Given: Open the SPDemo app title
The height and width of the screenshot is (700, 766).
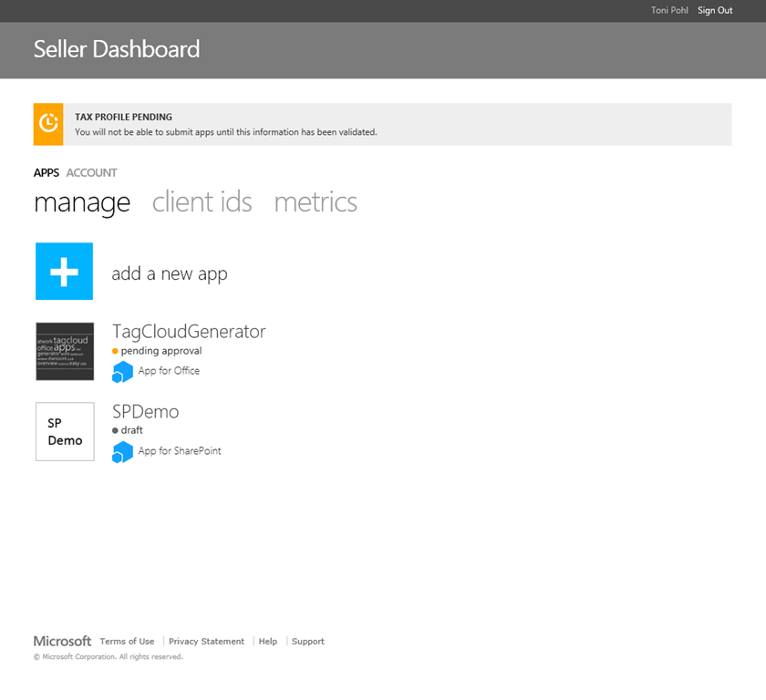Looking at the screenshot, I should click(x=145, y=411).
